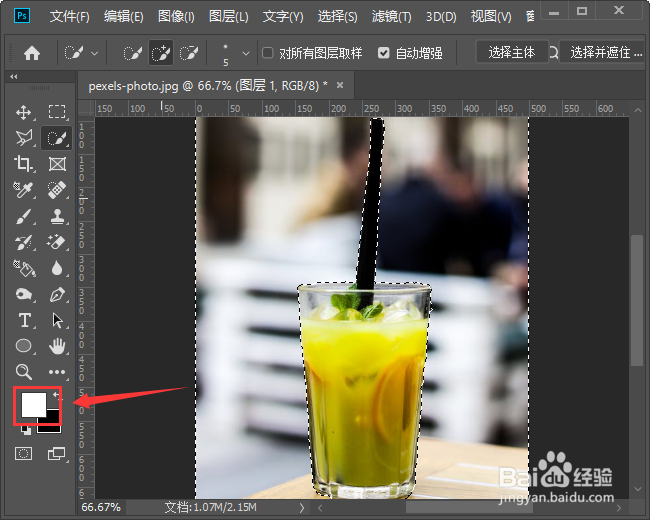This screenshot has width=650, height=520.
Task: Open the 编辑(E) menu
Action: tap(124, 17)
